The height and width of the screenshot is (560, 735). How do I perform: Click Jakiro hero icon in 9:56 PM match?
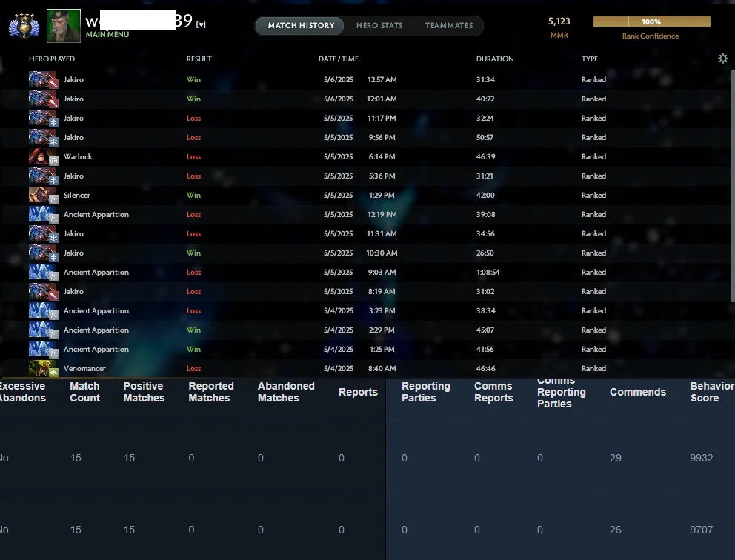(x=43, y=137)
